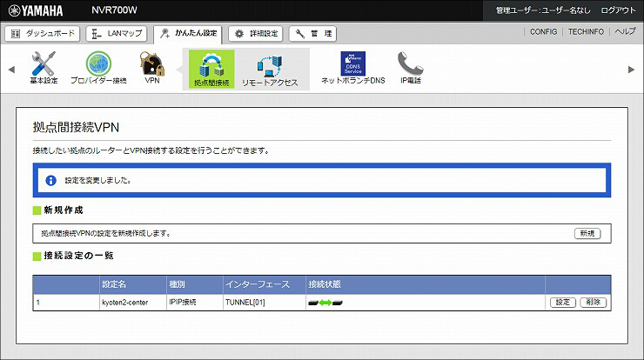
Task: Click the 接続設定の一覧 section heading
Action: 78,256
